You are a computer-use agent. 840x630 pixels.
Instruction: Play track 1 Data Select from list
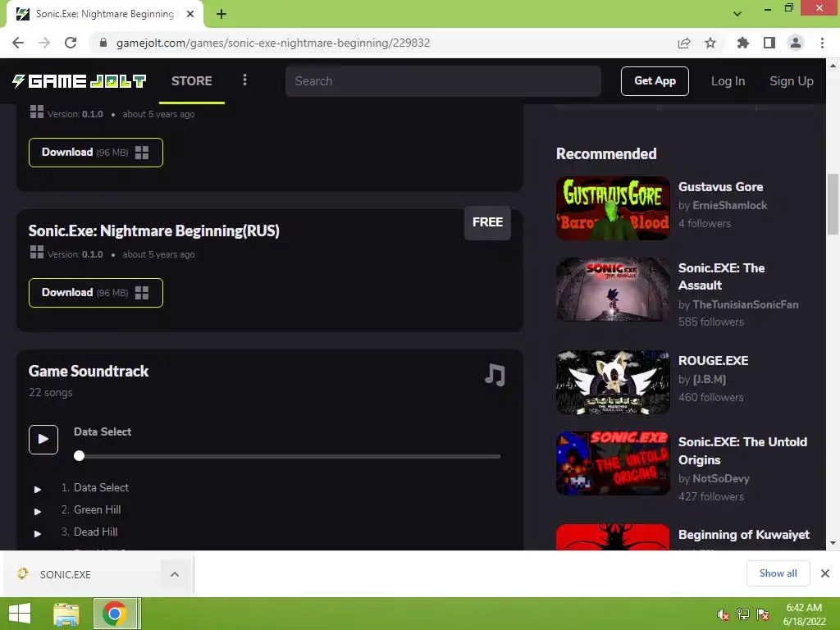[38, 489]
